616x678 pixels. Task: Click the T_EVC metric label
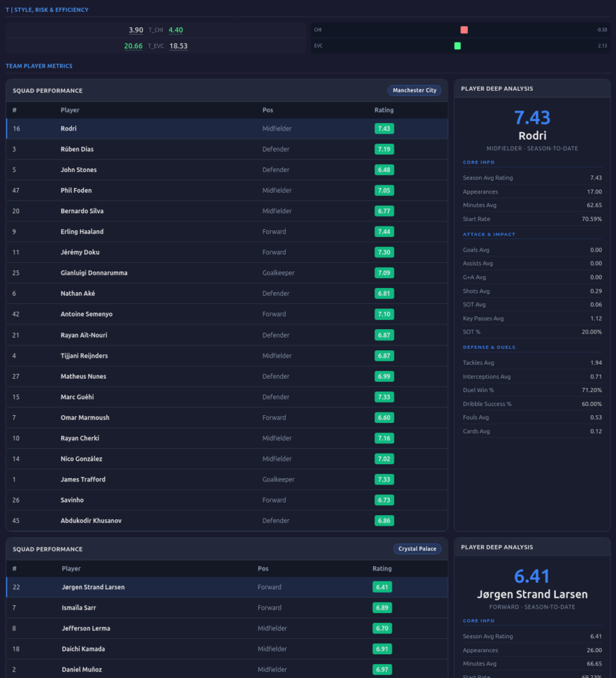click(155, 46)
